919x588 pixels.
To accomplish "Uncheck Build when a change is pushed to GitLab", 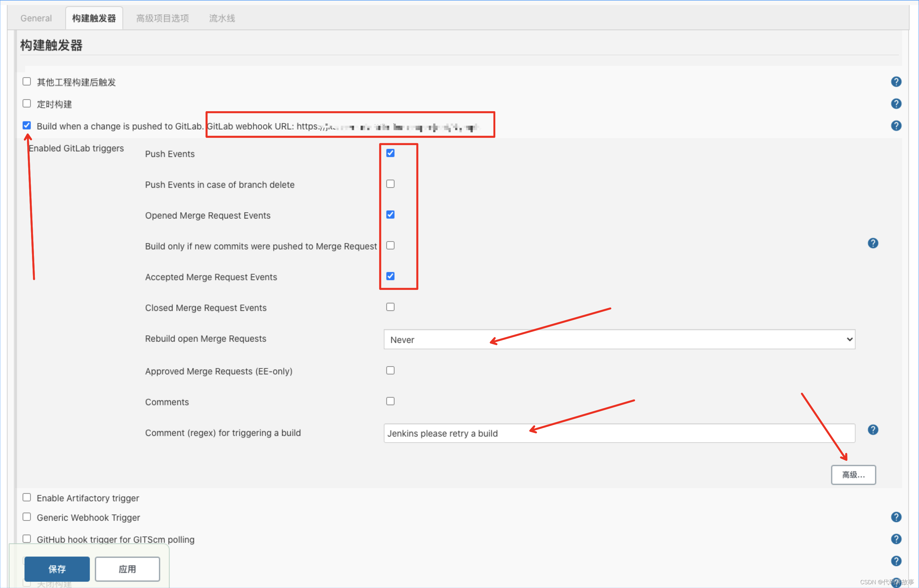I will coord(27,125).
